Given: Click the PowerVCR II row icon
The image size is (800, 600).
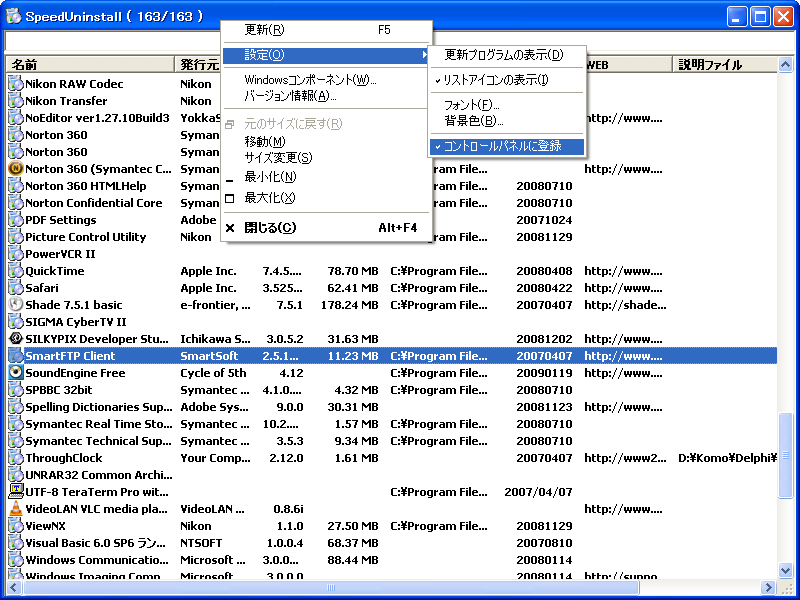Looking at the screenshot, I should point(16,254).
